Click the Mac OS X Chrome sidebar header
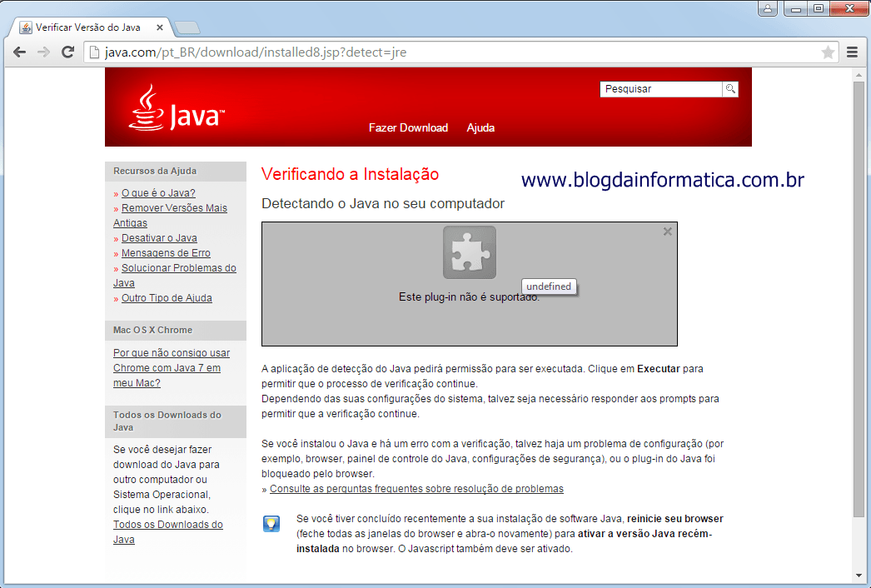Image resolution: width=871 pixels, height=588 pixels. 176,330
